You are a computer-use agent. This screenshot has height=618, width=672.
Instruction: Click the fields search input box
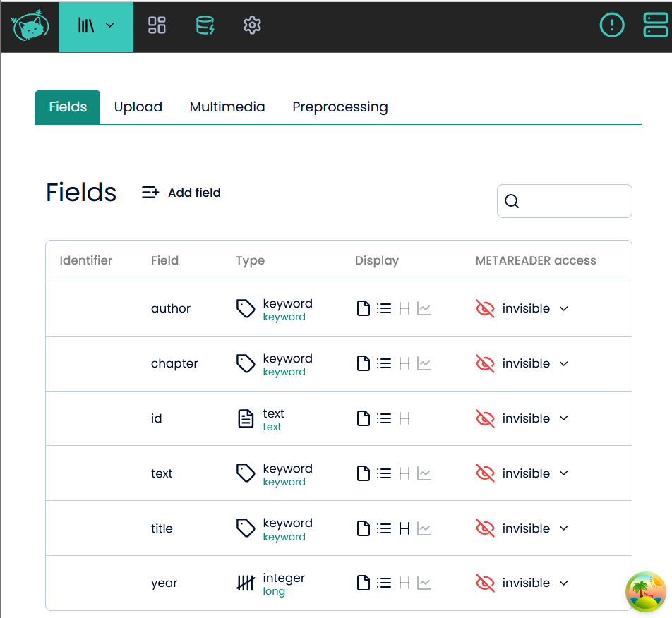(572, 201)
